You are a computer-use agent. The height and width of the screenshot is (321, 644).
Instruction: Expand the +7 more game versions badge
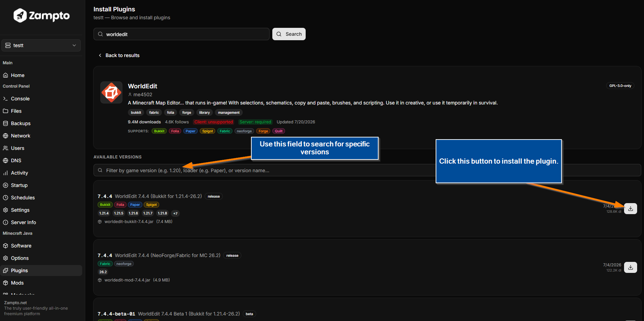click(x=175, y=213)
